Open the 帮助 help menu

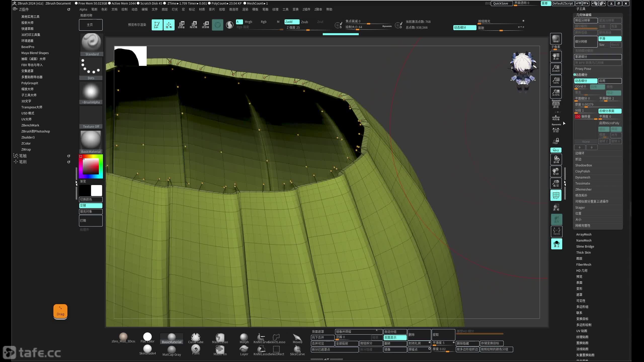tap(329, 9)
